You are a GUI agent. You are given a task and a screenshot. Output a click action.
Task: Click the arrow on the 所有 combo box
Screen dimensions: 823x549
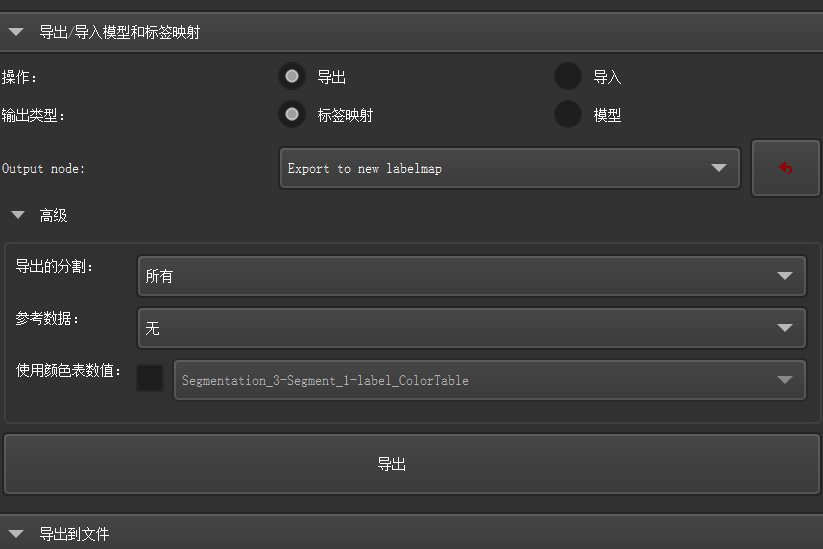[x=784, y=276]
